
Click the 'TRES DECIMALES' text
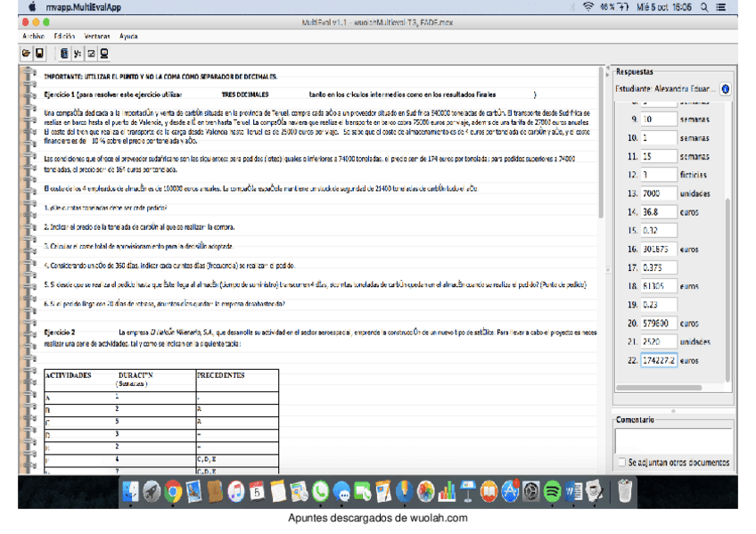[245, 94]
